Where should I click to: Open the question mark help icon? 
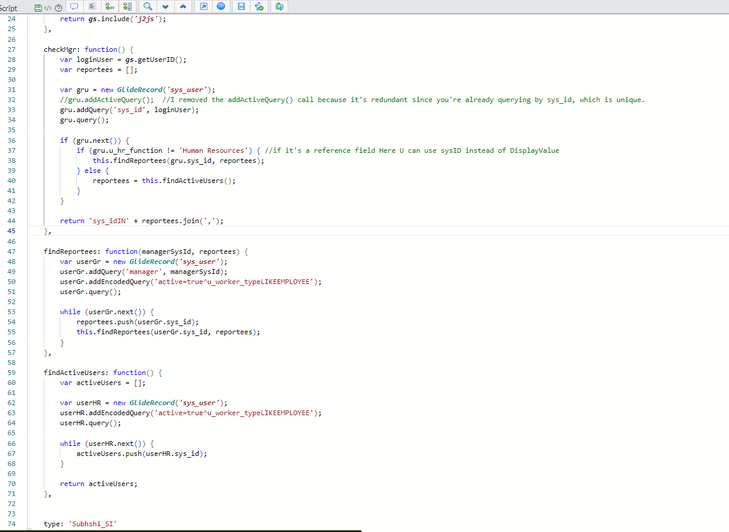pos(59,8)
